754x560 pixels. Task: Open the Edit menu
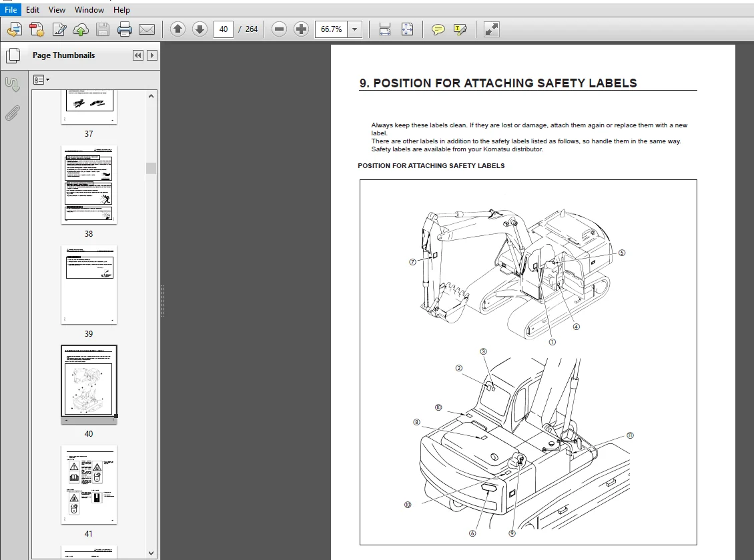point(33,9)
